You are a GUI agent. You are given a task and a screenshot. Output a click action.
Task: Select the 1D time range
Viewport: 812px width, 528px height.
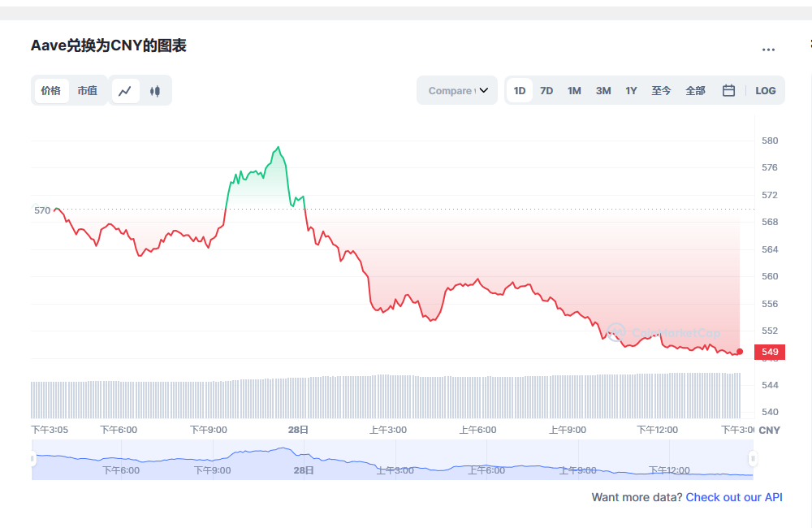point(520,91)
